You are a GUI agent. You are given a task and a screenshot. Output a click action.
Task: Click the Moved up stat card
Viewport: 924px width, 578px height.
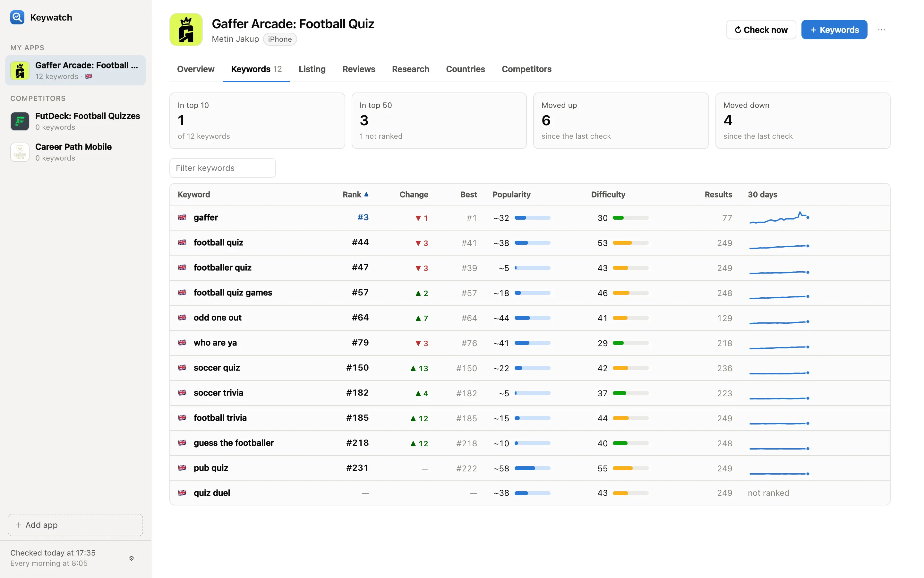click(x=621, y=121)
